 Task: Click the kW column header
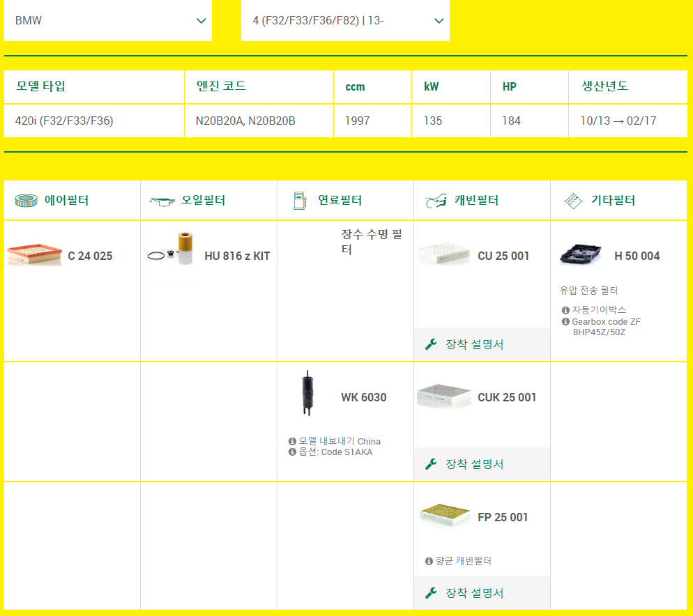(x=432, y=86)
